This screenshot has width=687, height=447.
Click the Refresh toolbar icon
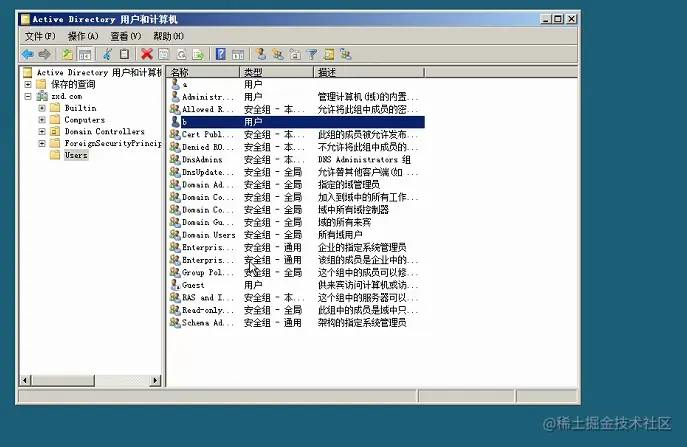click(x=181, y=54)
